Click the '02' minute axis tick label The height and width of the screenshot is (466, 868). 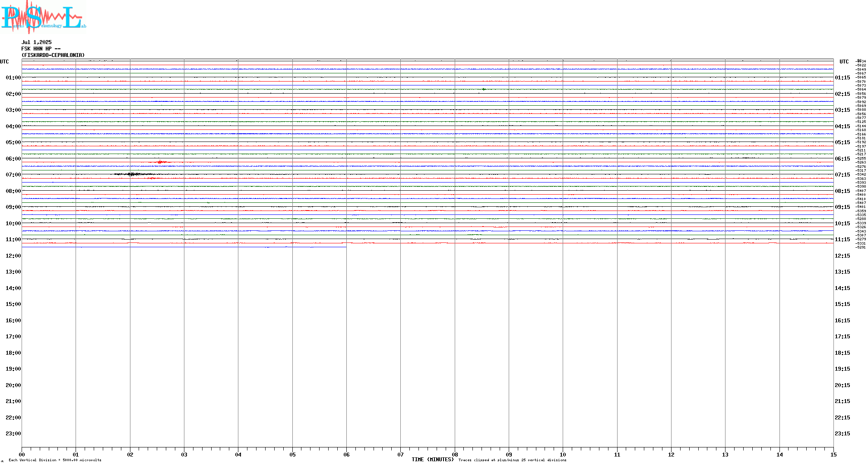[130, 454]
